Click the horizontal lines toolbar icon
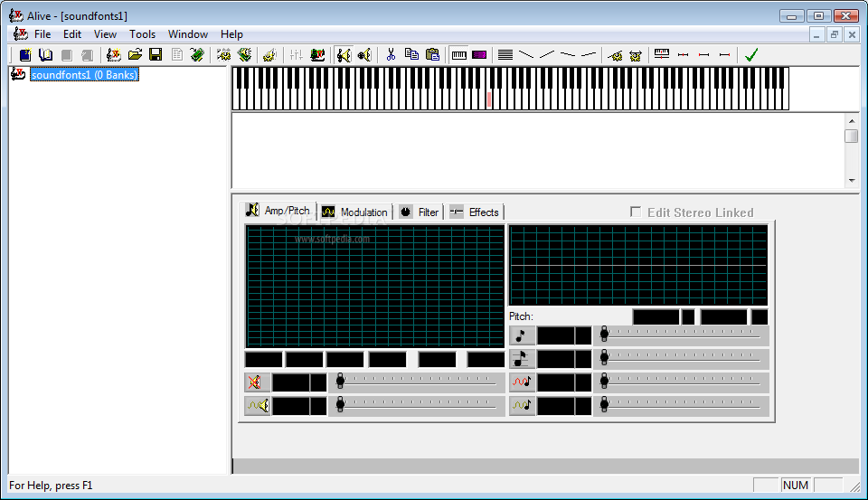This screenshot has width=868, height=500. click(505, 55)
